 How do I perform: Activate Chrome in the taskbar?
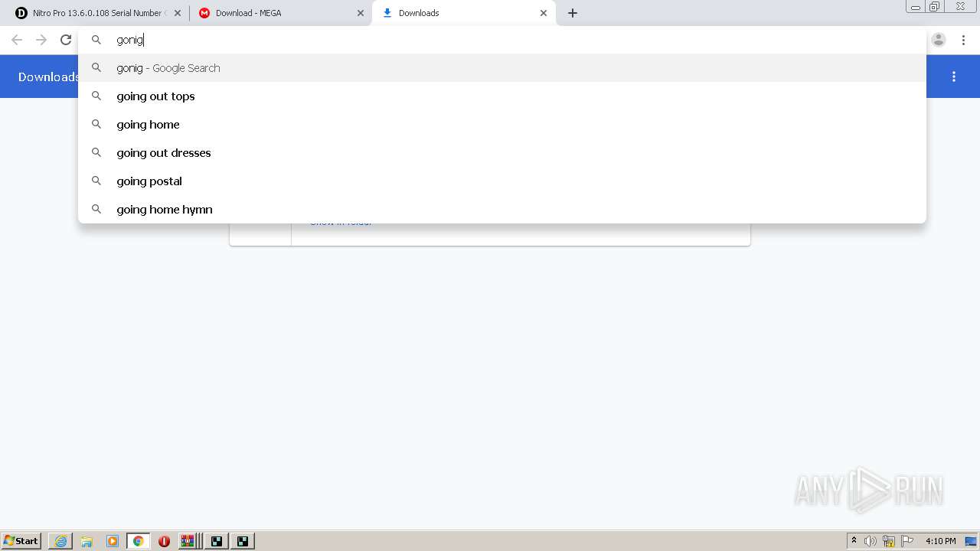click(x=139, y=541)
